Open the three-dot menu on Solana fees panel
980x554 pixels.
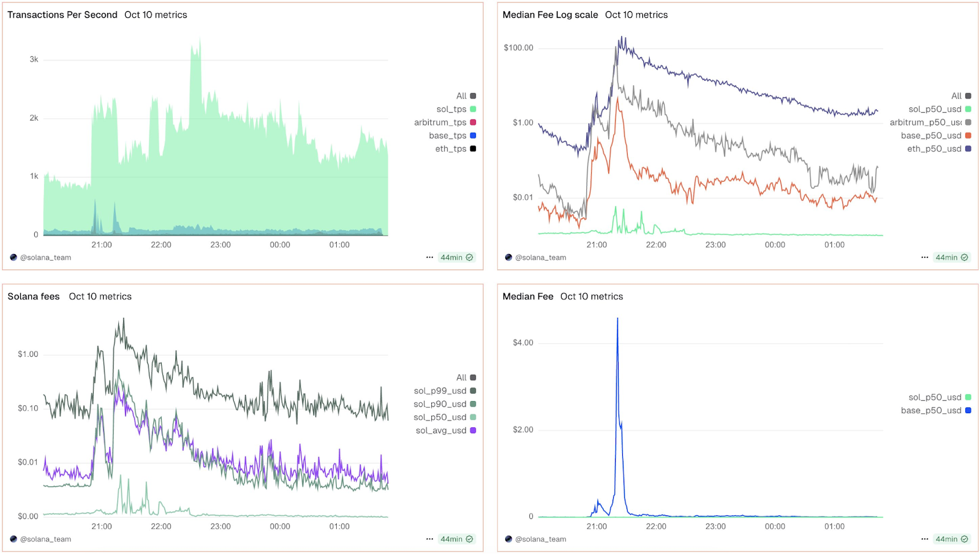point(429,539)
